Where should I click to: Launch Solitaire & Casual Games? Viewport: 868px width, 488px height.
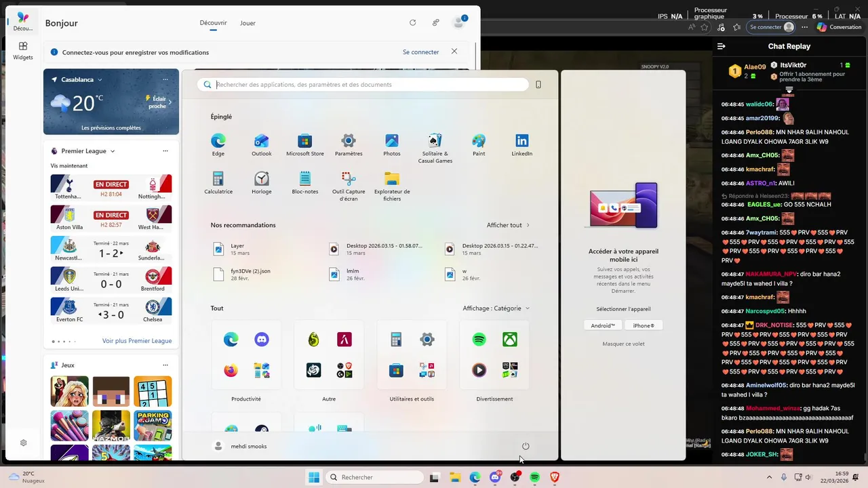(x=435, y=148)
